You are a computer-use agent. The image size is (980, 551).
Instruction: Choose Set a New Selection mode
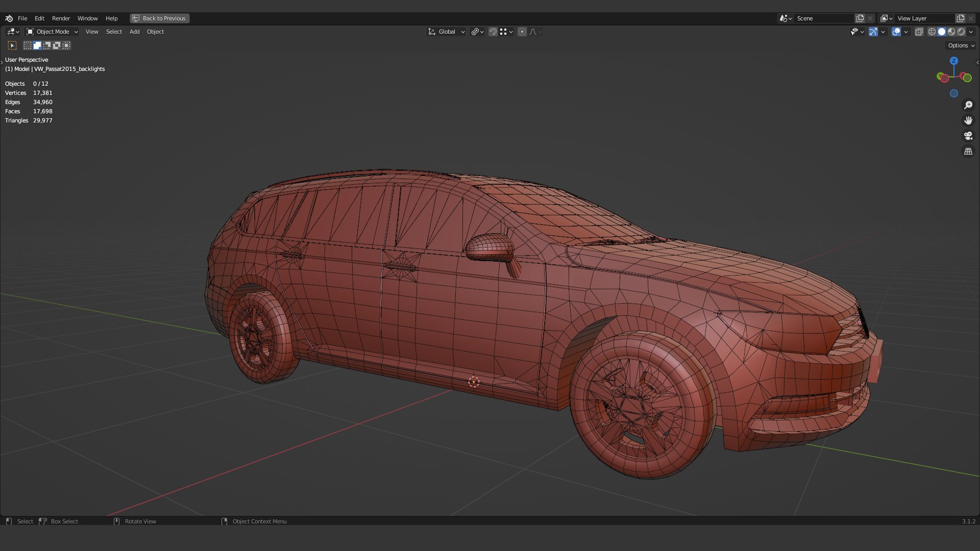click(28, 45)
